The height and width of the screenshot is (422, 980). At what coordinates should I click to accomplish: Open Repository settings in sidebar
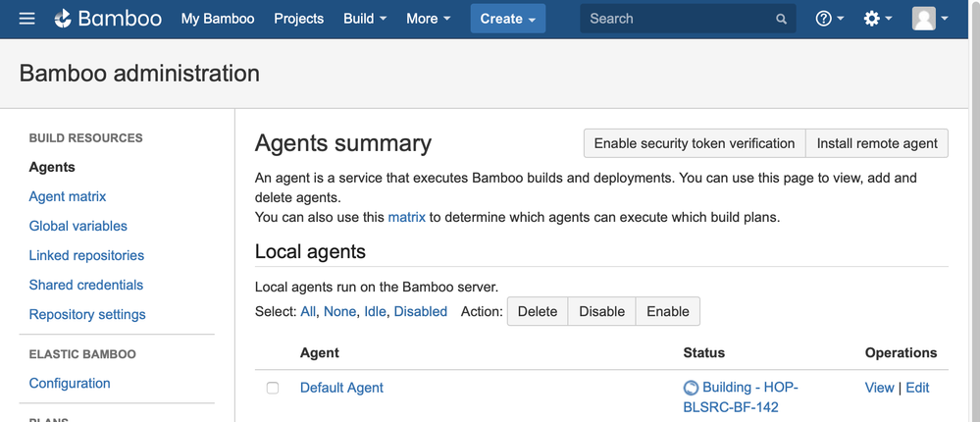pos(87,314)
